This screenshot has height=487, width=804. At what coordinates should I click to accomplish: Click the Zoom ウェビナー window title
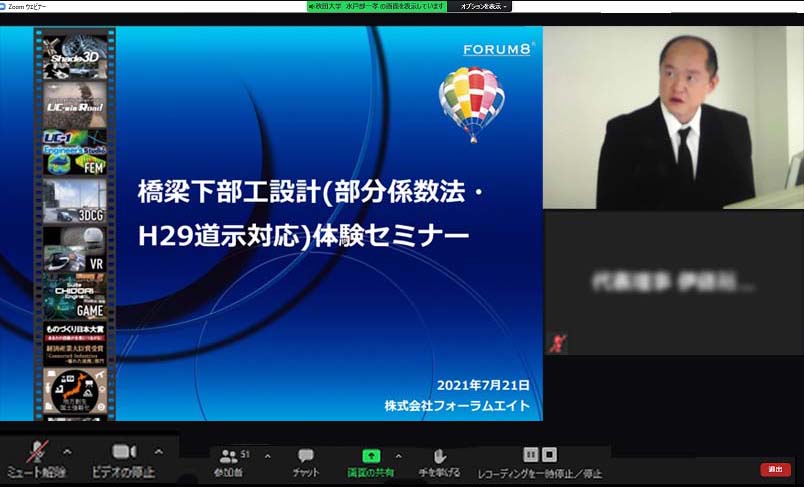click(x=27, y=7)
